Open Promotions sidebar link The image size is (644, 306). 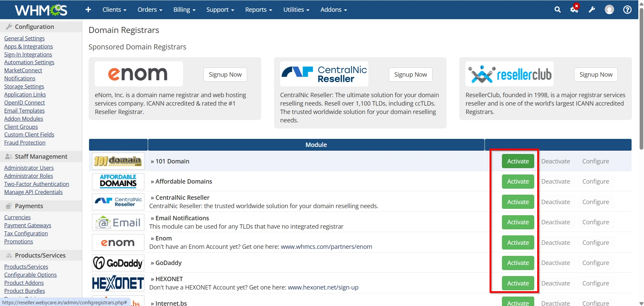point(19,241)
